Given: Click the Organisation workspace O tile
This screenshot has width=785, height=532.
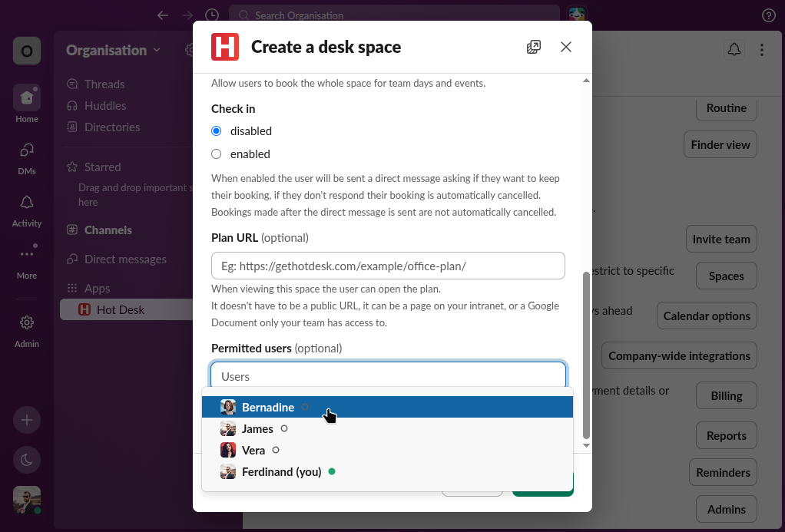Looking at the screenshot, I should [x=27, y=51].
